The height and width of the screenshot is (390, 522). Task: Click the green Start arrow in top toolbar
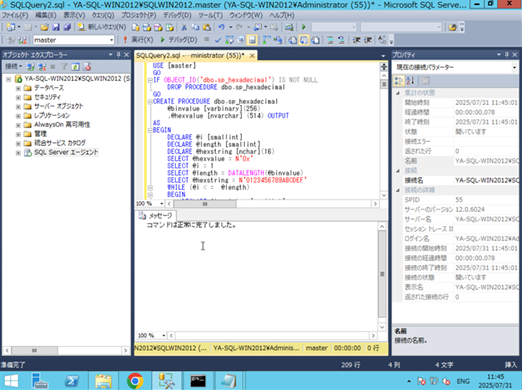304,27
